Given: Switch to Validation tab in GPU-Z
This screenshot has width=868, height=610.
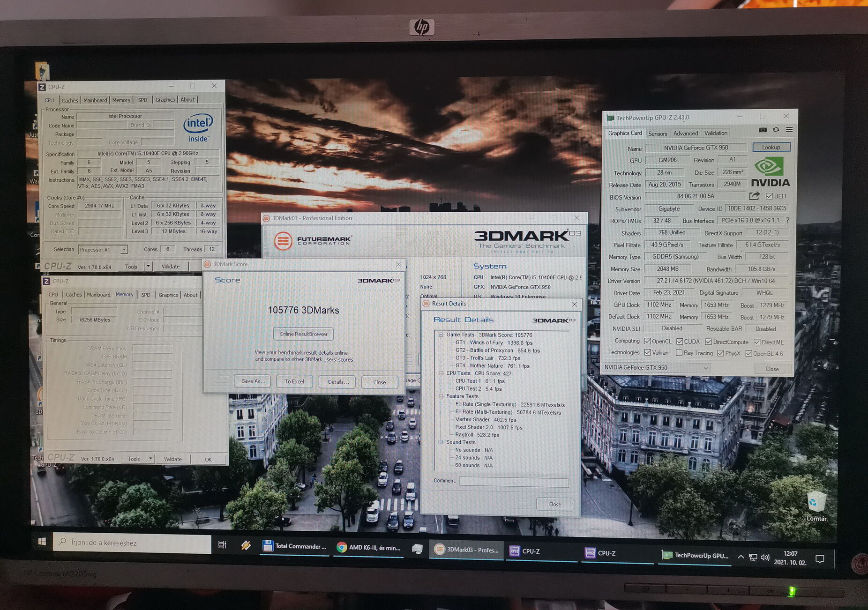Looking at the screenshot, I should tap(716, 134).
